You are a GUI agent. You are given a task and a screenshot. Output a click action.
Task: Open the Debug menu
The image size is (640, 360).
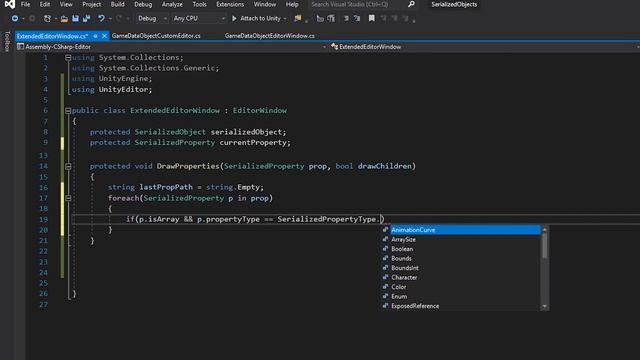coord(143,4)
